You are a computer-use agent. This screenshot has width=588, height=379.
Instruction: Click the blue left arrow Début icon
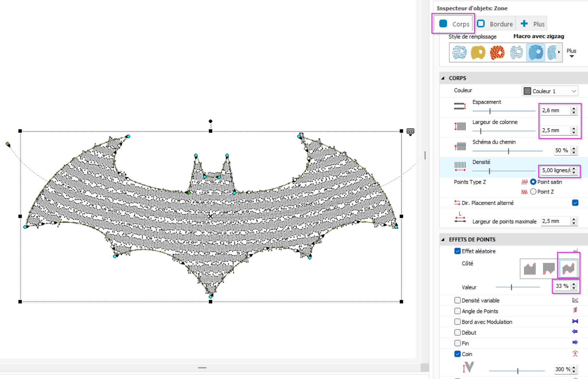click(x=575, y=332)
